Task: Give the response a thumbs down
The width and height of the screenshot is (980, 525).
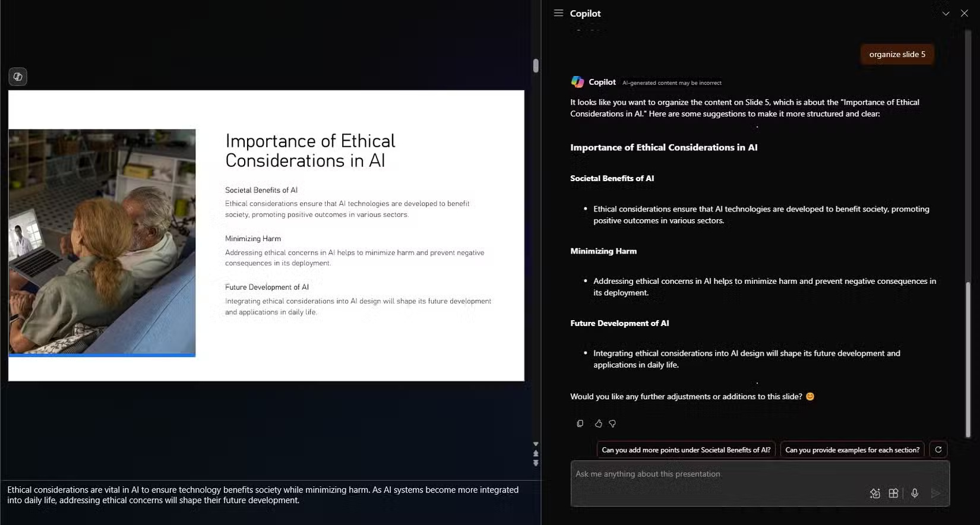Action: 612,423
